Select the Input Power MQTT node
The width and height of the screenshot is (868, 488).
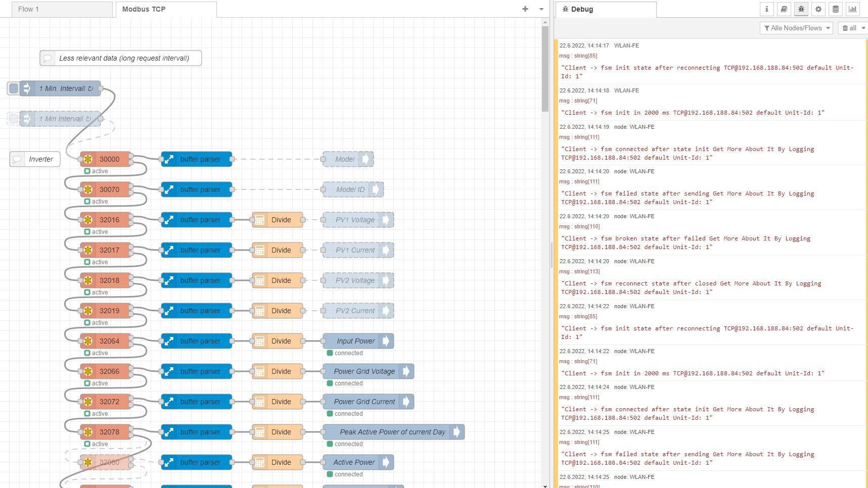point(358,341)
